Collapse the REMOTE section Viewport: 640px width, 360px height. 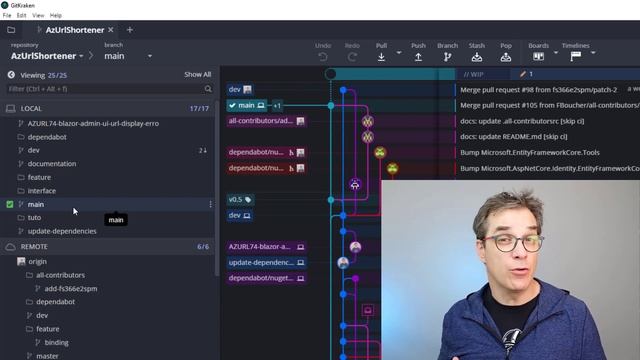coord(107,247)
